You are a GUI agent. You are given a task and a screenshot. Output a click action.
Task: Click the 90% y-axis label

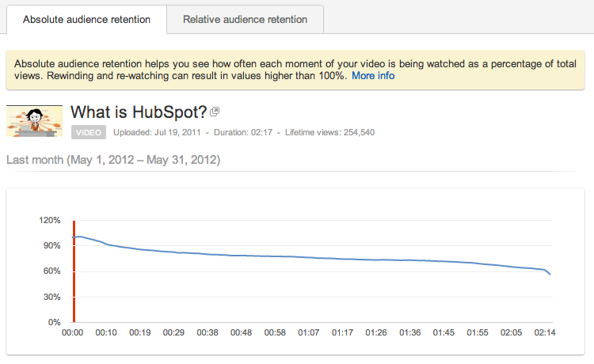click(52, 245)
